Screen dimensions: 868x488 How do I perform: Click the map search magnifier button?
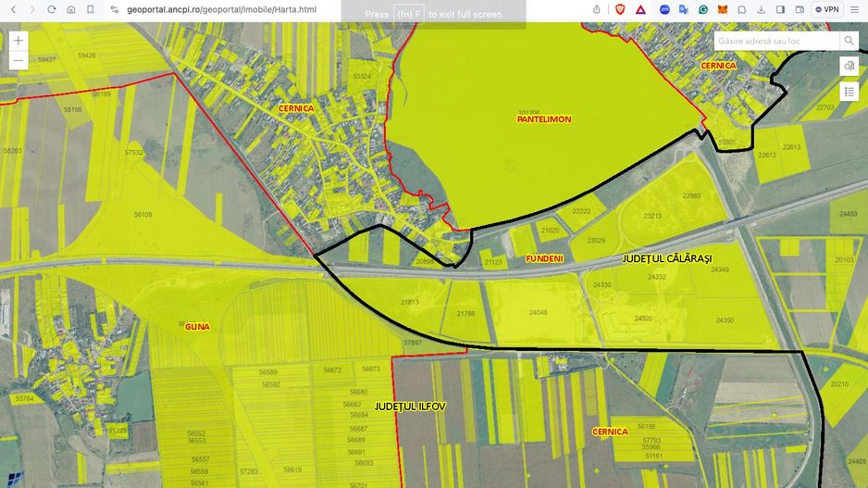(x=849, y=41)
